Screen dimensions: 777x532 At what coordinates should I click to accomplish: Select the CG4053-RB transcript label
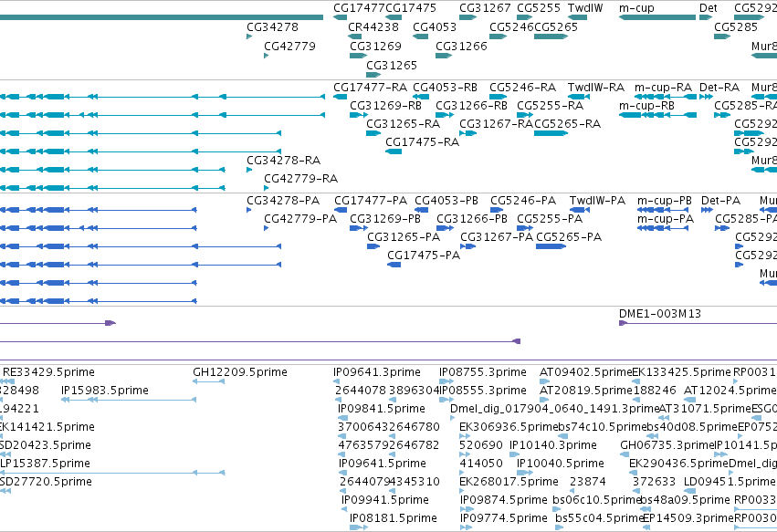click(445, 88)
